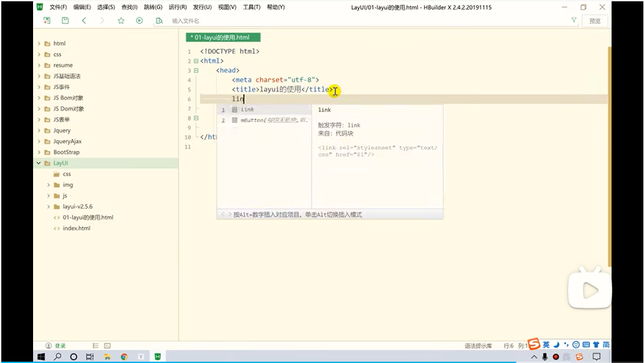Open the 文件(F) menu
The image size is (644, 363).
pyautogui.click(x=58, y=7)
